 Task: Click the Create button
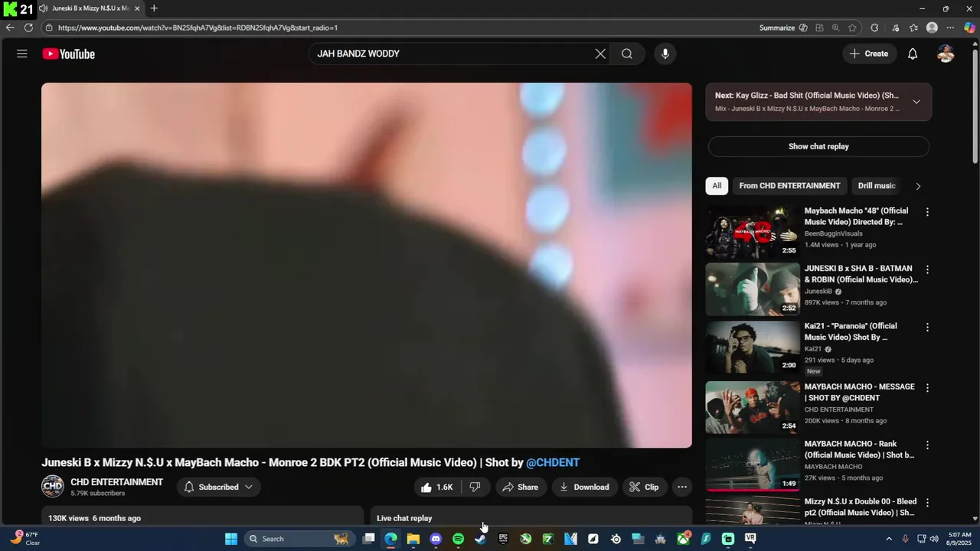tap(870, 54)
